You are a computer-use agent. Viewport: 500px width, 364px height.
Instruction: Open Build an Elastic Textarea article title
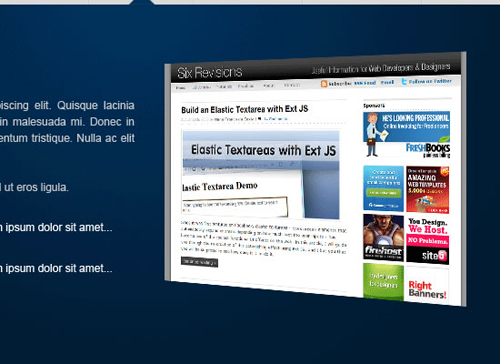tap(245, 109)
